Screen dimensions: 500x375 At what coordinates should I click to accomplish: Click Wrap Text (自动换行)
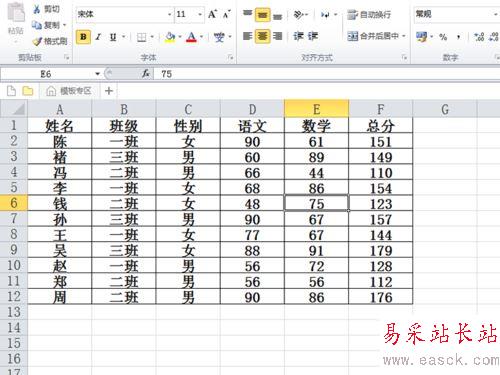coord(369,15)
